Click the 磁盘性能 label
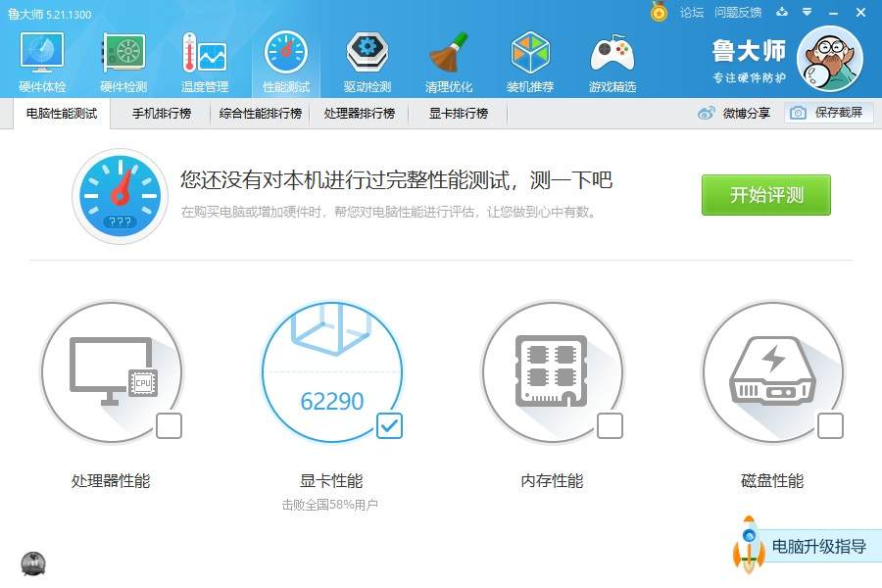 click(772, 481)
